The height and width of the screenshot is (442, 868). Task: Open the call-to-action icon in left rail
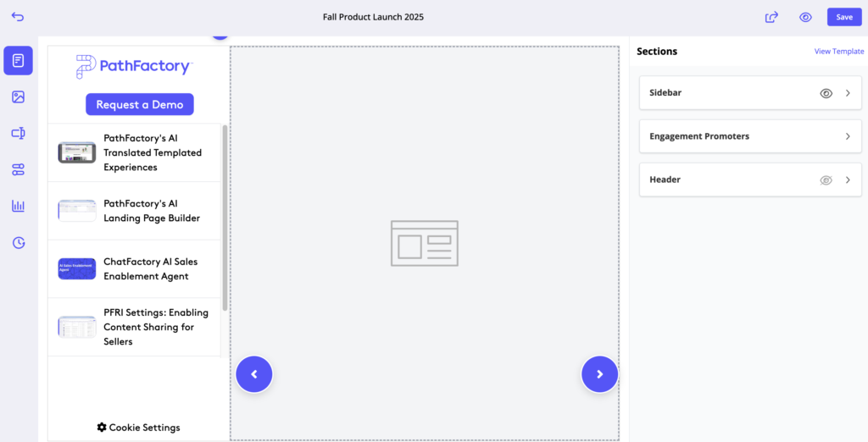click(18, 133)
